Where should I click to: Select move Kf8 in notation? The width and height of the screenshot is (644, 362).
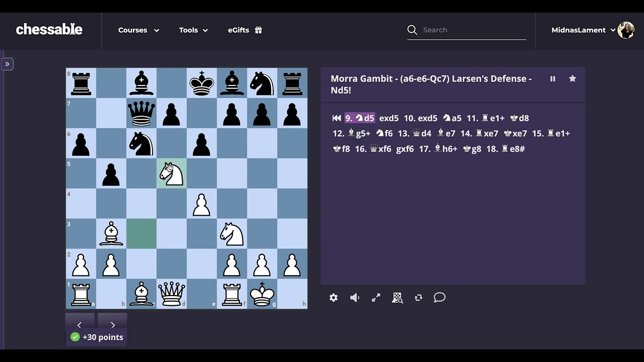click(x=341, y=149)
